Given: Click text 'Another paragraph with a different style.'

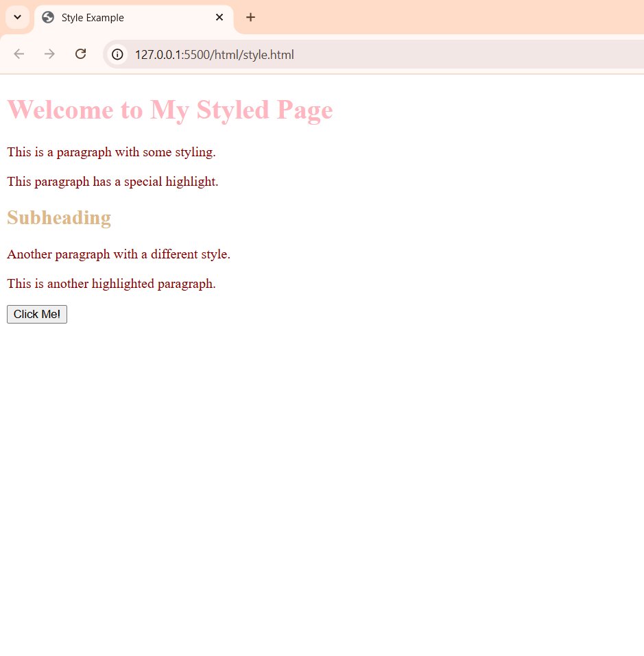Looking at the screenshot, I should pos(119,254).
